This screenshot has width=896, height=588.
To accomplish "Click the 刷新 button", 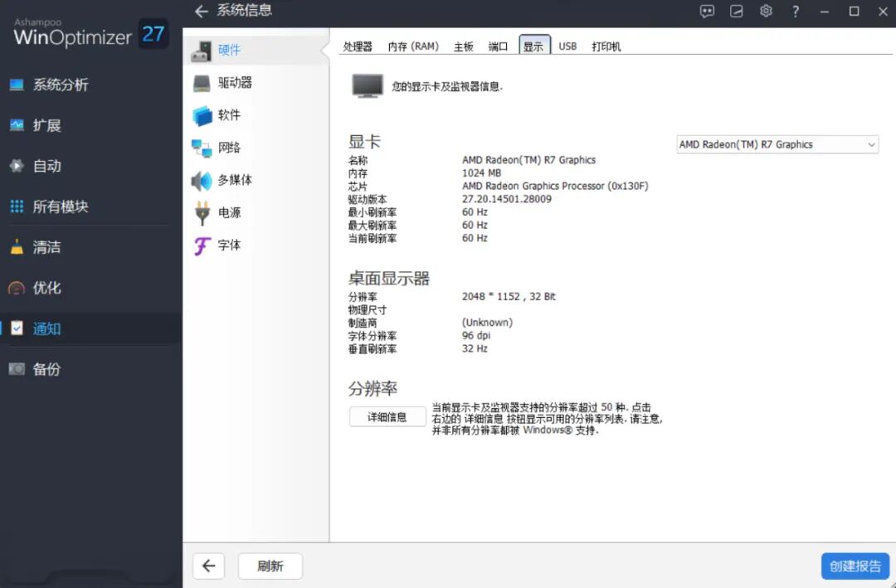I will pos(270,566).
